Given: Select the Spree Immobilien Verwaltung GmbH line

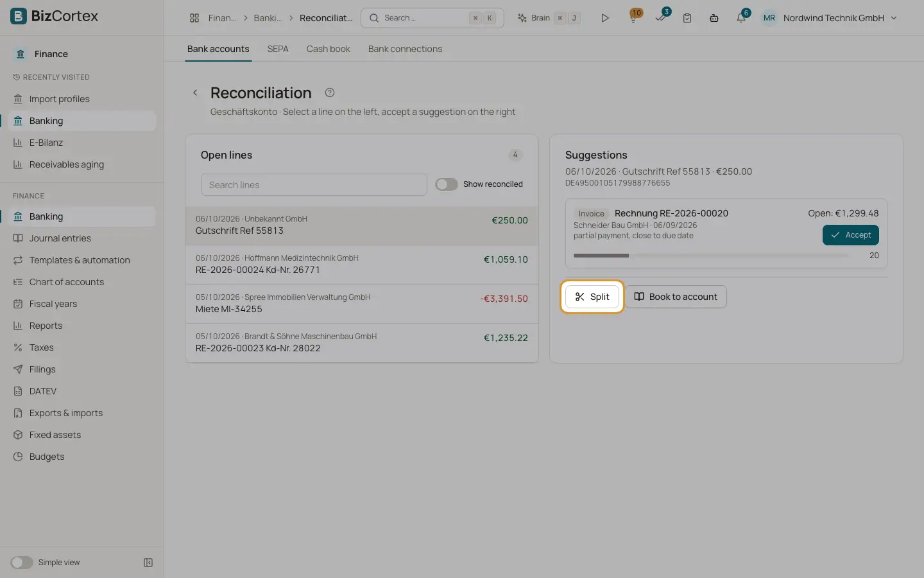Looking at the screenshot, I should [362, 304].
